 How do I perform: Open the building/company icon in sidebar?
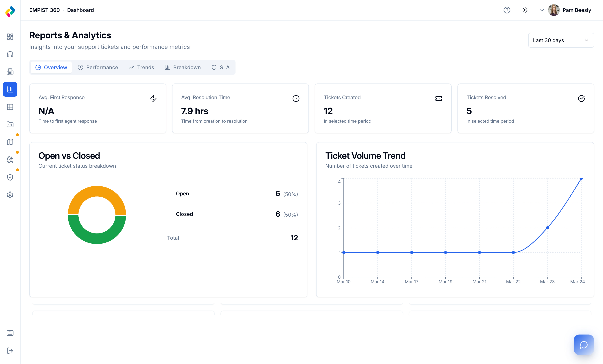tap(10, 72)
